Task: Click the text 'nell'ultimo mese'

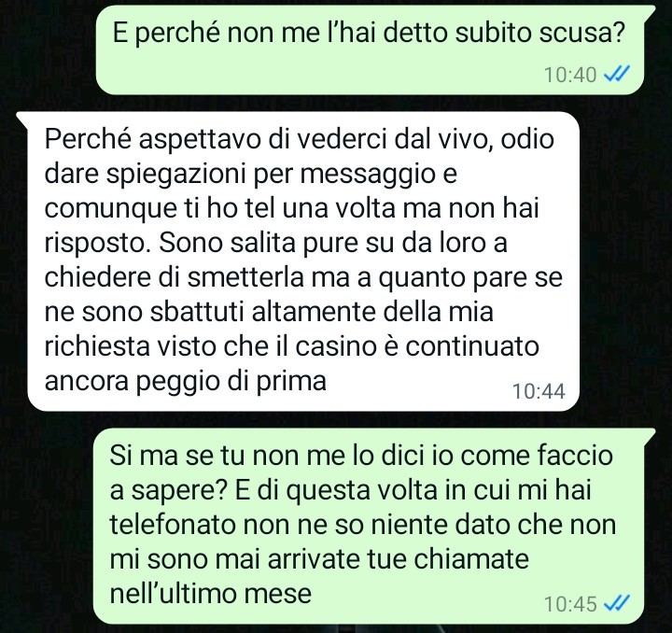Action: click(210, 594)
